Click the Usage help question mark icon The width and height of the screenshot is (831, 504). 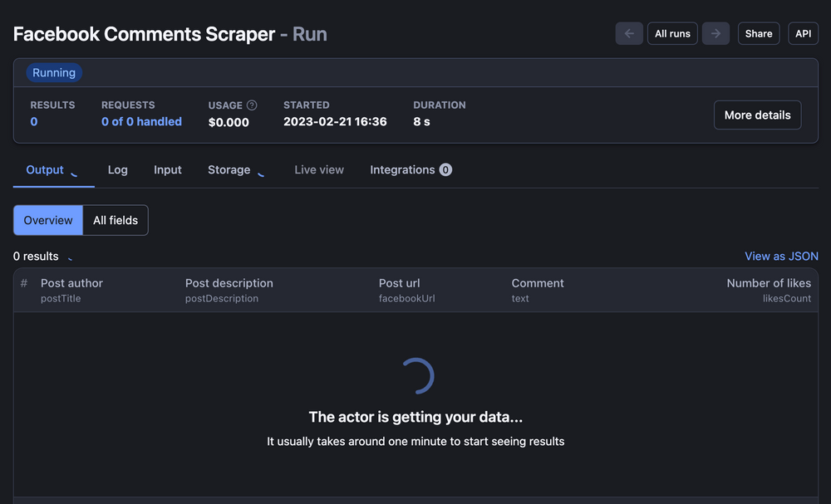point(252,105)
